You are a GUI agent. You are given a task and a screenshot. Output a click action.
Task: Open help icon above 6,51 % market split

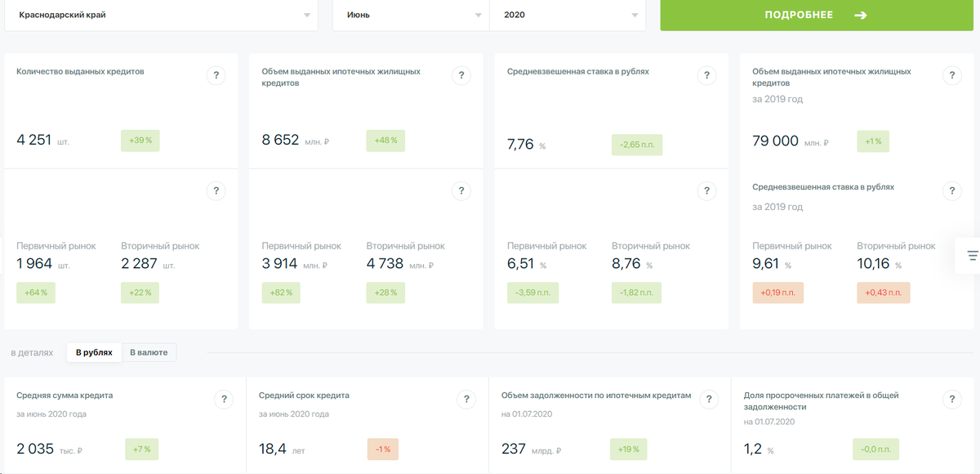tap(706, 191)
